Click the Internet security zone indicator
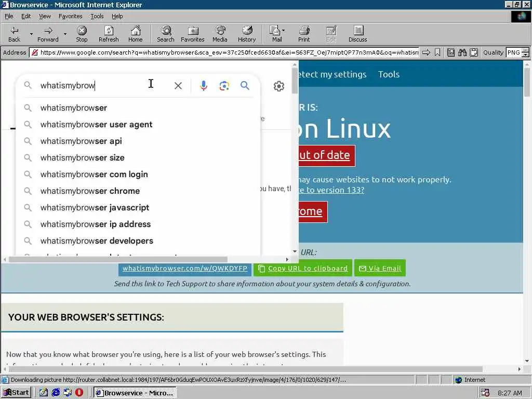 click(x=470, y=380)
